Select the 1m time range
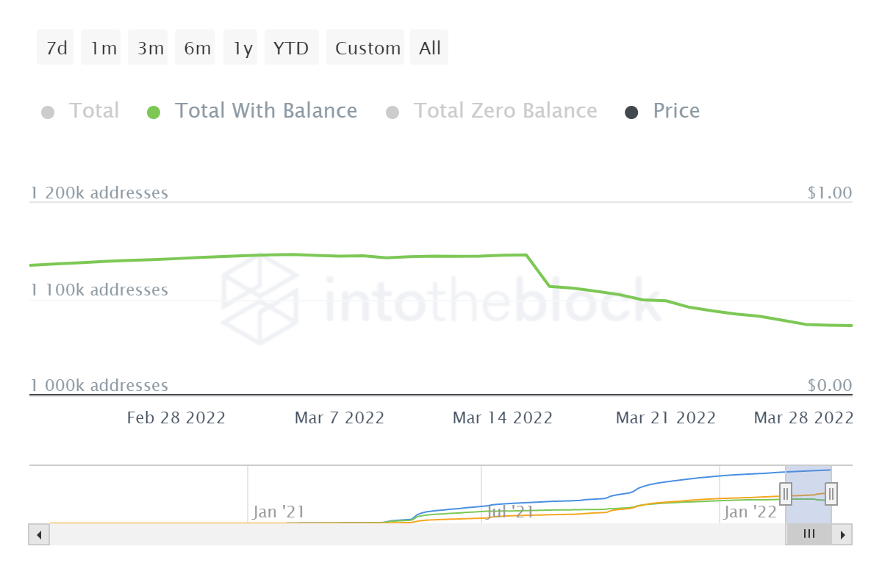 coord(104,49)
